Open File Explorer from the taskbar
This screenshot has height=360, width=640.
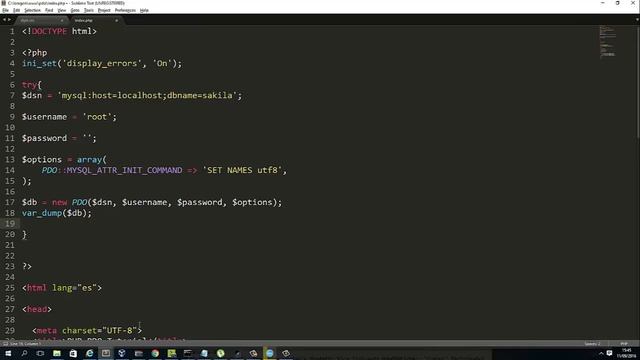pos(138,353)
